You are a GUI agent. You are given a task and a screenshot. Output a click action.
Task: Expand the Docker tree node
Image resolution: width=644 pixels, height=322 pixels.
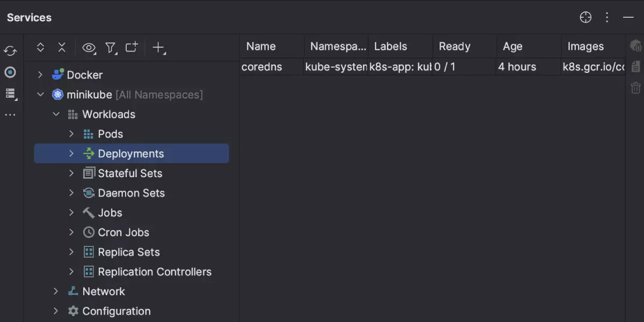[40, 75]
